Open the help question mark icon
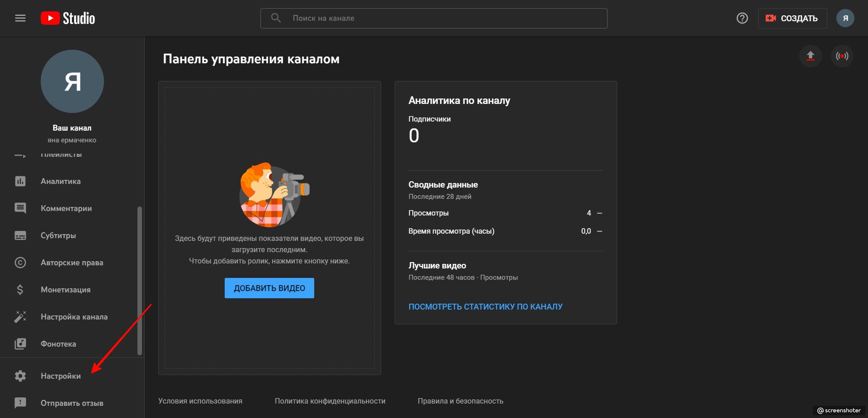The height and width of the screenshot is (418, 868). point(742,18)
